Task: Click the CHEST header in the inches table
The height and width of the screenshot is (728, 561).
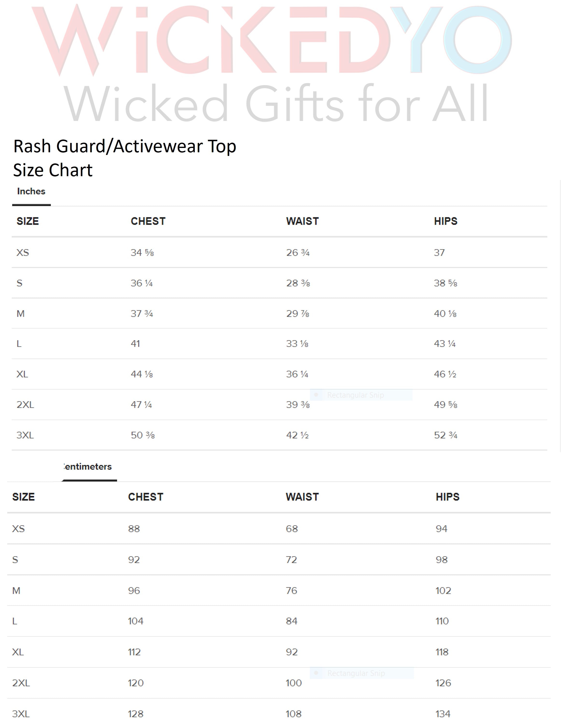Action: pos(148,221)
